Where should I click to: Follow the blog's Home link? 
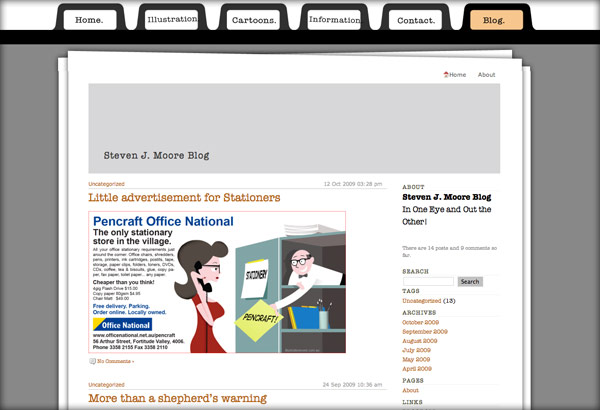(x=457, y=75)
